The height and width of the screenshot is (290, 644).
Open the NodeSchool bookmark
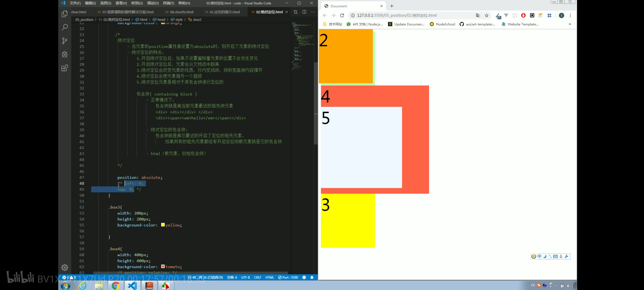click(442, 24)
